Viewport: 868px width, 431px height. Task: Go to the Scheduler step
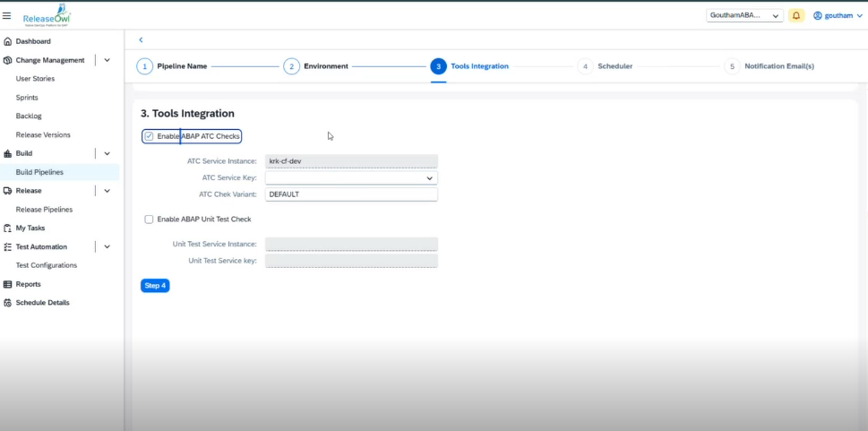point(614,66)
